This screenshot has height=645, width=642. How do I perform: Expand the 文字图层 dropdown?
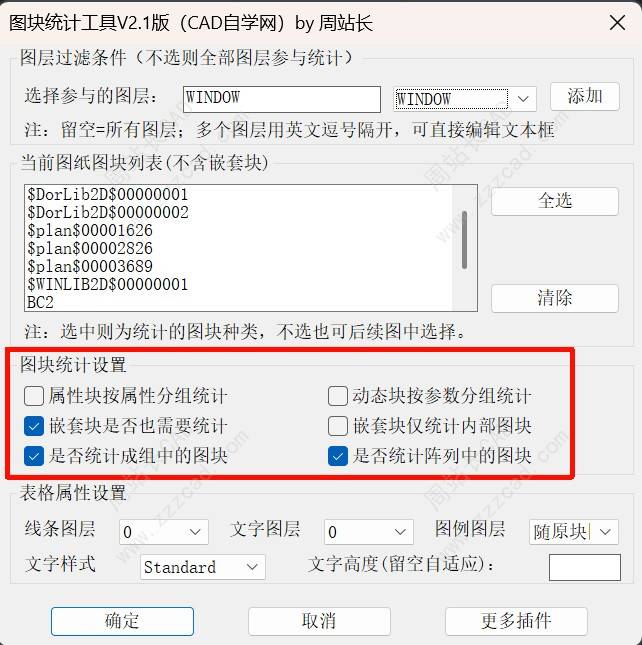tap(369, 532)
